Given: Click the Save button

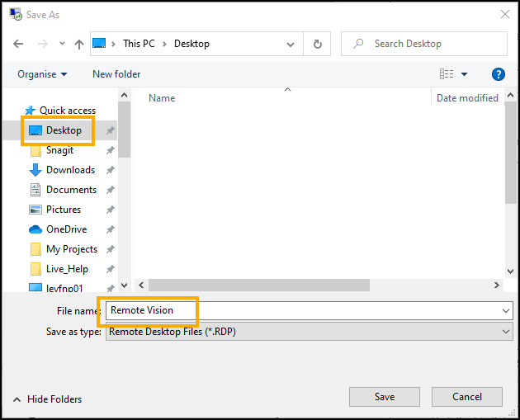Looking at the screenshot, I should 384,397.
